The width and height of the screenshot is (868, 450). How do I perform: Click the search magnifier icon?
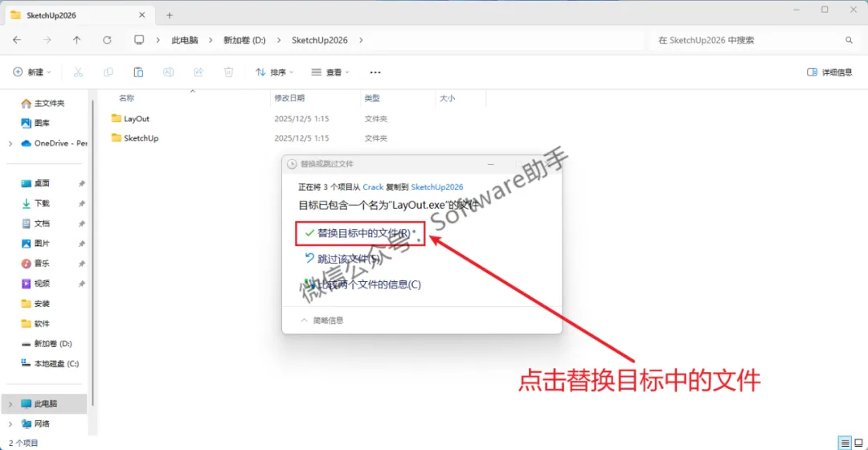pos(850,40)
